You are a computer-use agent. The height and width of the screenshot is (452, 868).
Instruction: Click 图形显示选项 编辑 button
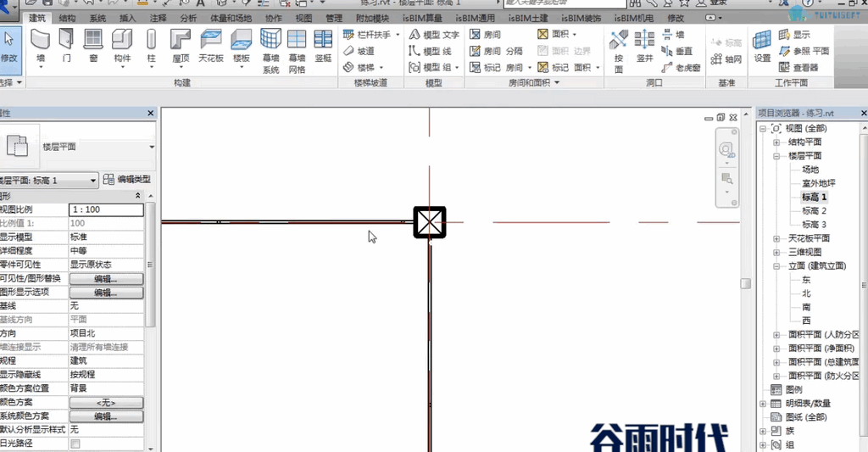[106, 293]
